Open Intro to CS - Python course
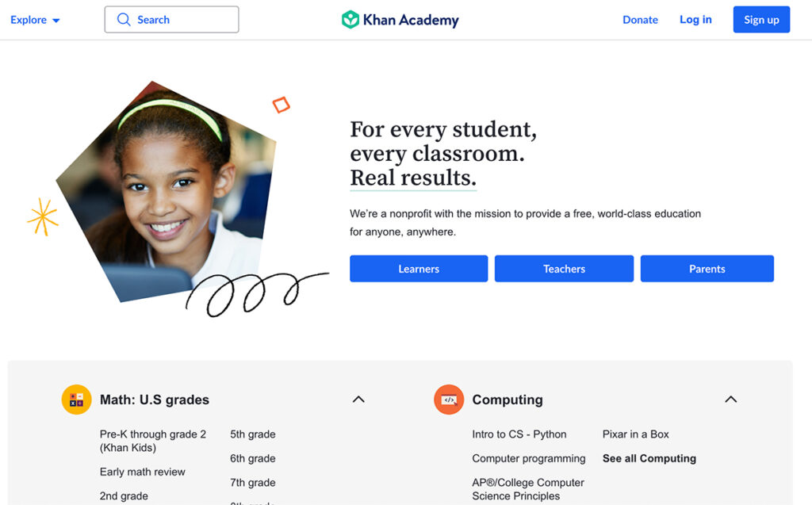812x505 pixels. [519, 434]
